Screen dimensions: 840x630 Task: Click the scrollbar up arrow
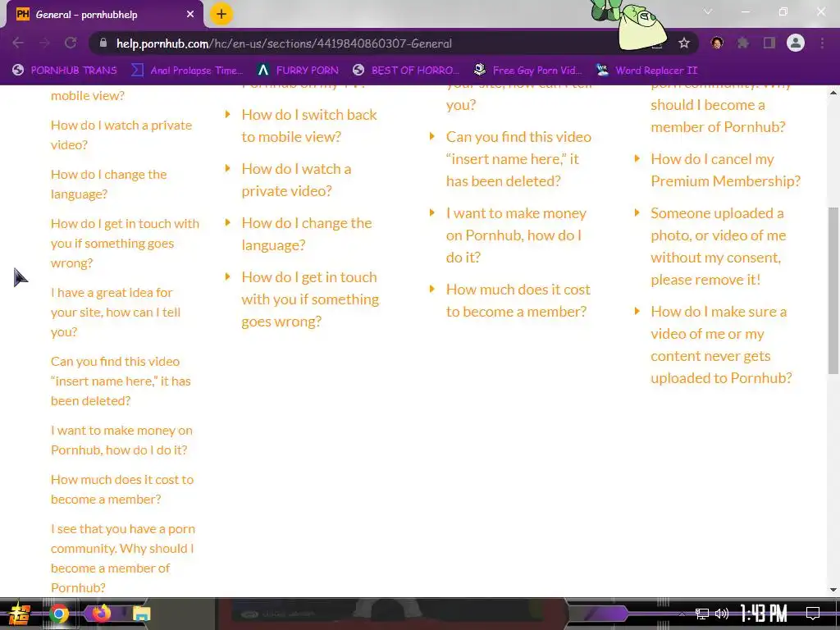click(x=833, y=92)
